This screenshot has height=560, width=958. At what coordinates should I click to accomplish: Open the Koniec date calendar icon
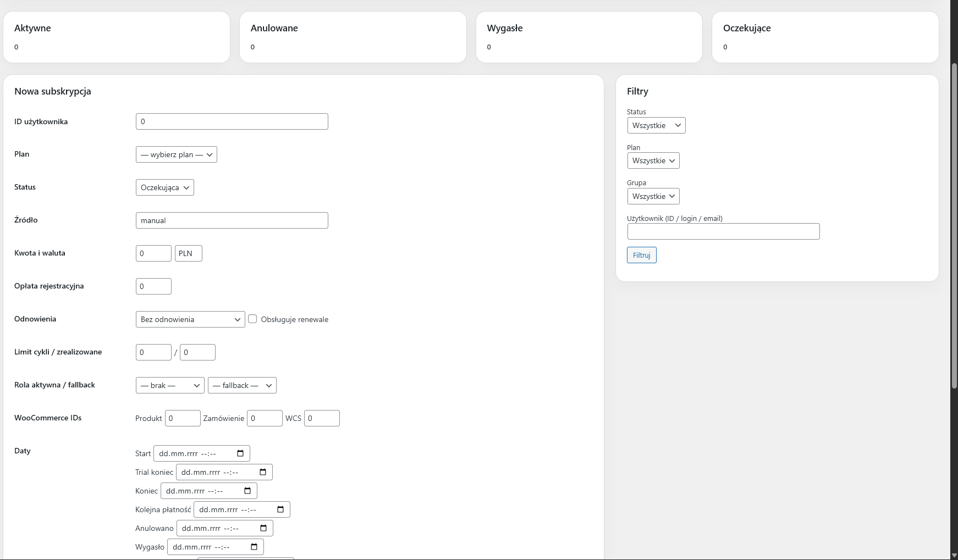247,490
